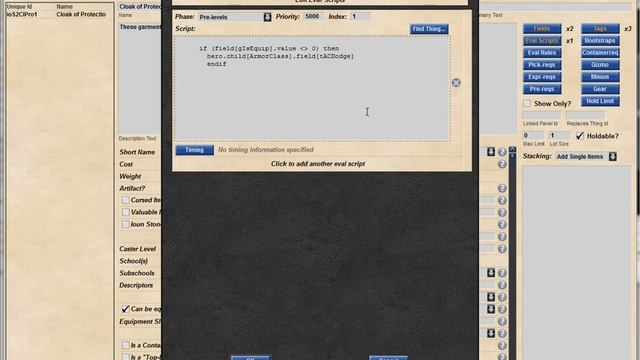Click the Linked Panel Id field
The width and height of the screenshot is (640, 360).
(x=541, y=115)
